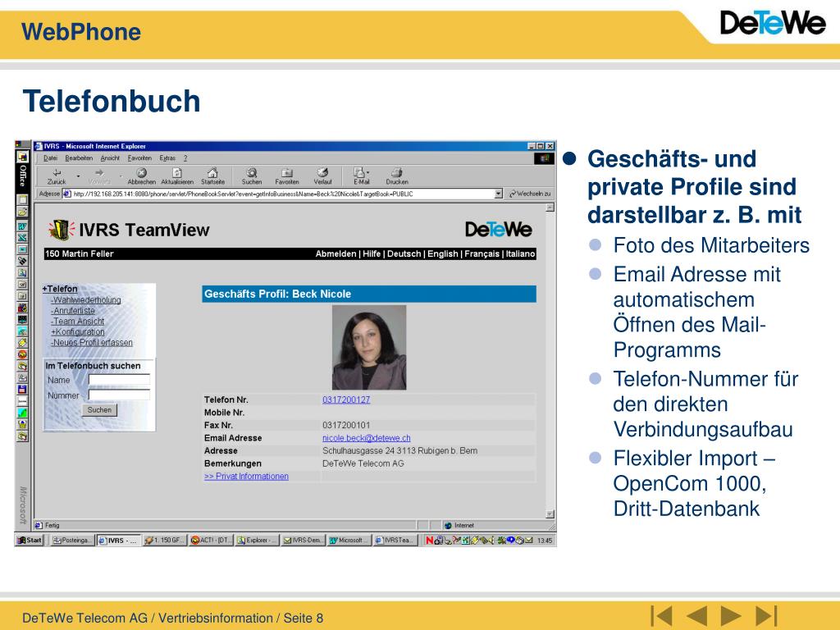Click the Name search input field
840x630 pixels.
[119, 380]
